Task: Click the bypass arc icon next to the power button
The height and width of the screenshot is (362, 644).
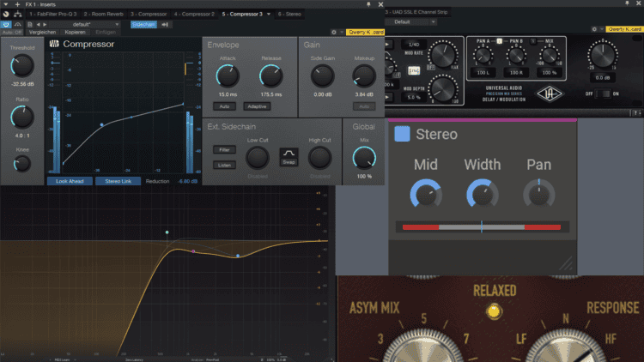Action: coord(18,25)
